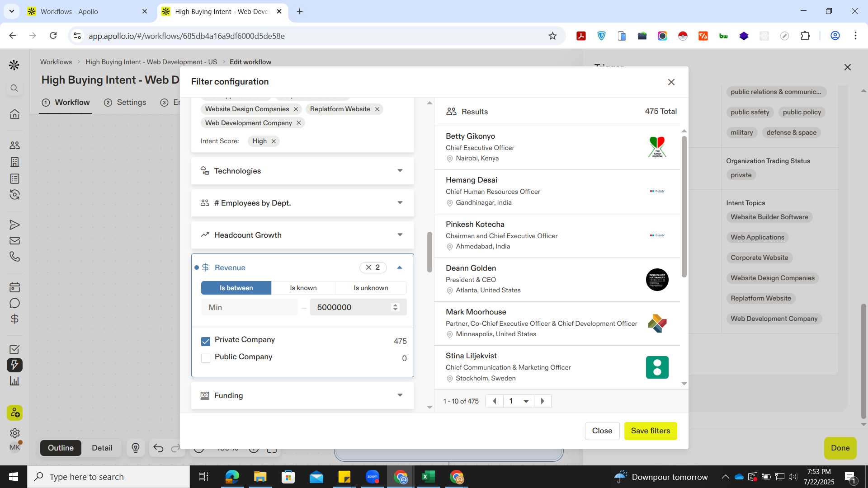
Task: Click the Close button in dialog footer
Action: tap(602, 431)
